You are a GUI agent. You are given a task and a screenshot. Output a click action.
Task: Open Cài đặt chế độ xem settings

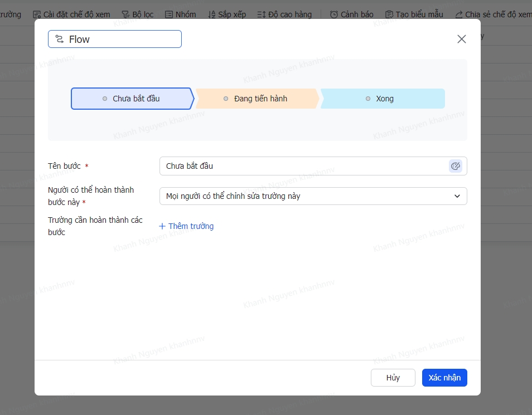(71, 14)
